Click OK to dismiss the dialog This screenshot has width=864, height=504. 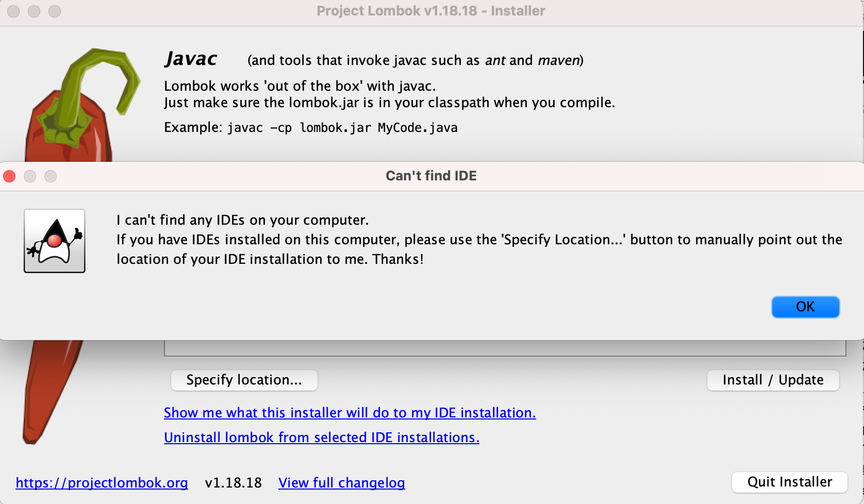805,307
